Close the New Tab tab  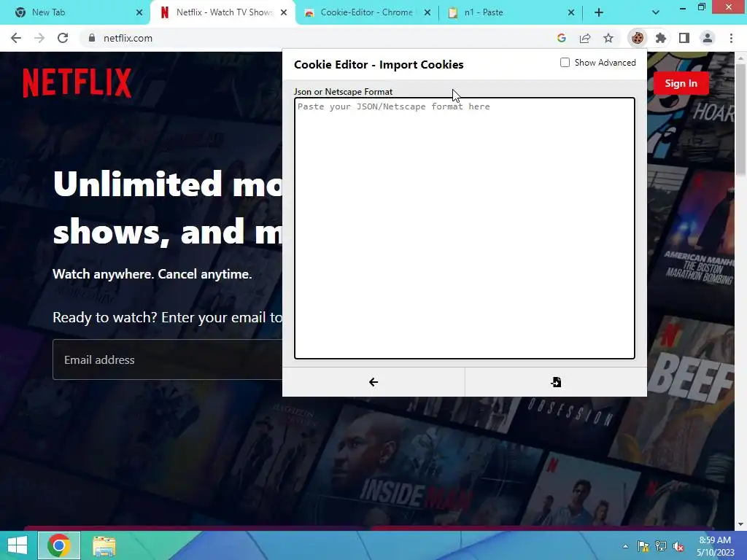139,12
